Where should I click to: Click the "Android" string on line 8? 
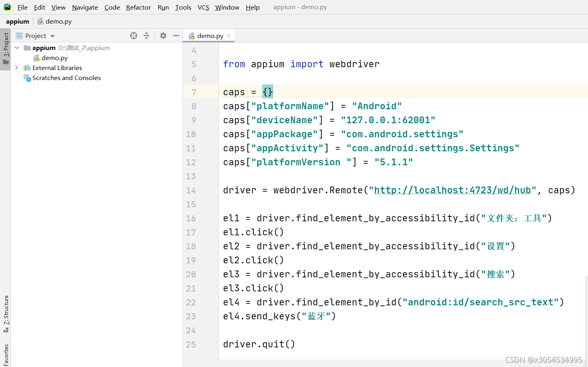click(x=377, y=106)
